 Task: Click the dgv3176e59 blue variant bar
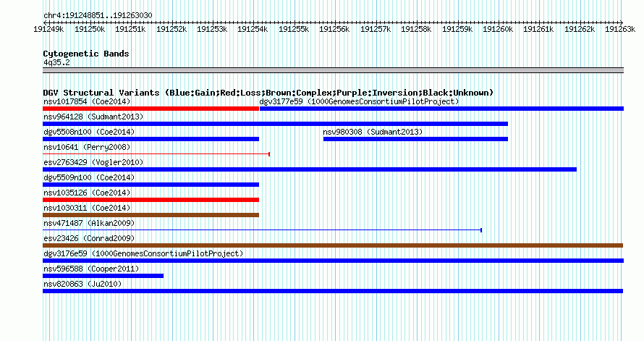tap(333, 261)
